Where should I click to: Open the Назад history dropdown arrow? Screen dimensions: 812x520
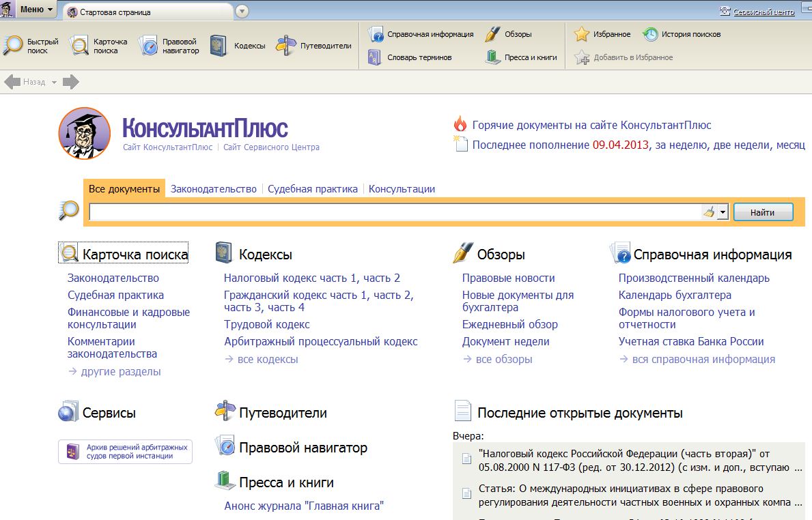[54, 83]
